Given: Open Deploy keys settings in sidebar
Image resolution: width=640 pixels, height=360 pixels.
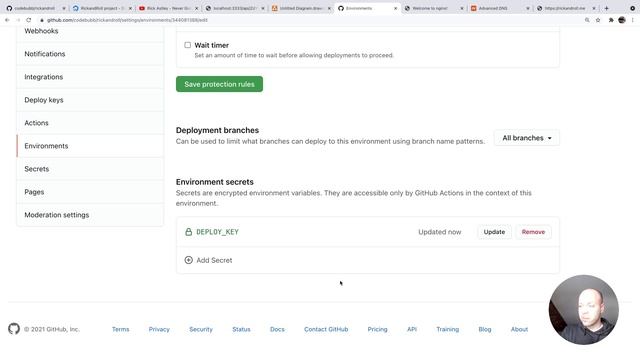Looking at the screenshot, I should [x=90, y=100].
